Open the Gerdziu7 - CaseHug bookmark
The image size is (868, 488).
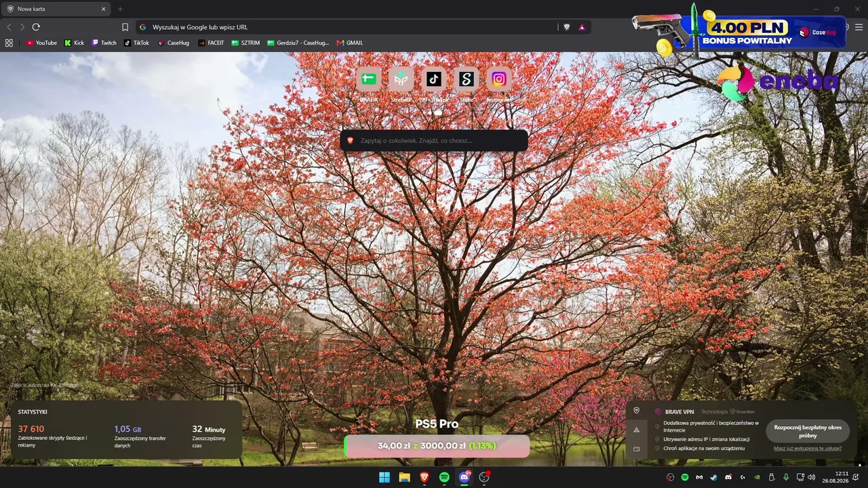[x=298, y=43]
